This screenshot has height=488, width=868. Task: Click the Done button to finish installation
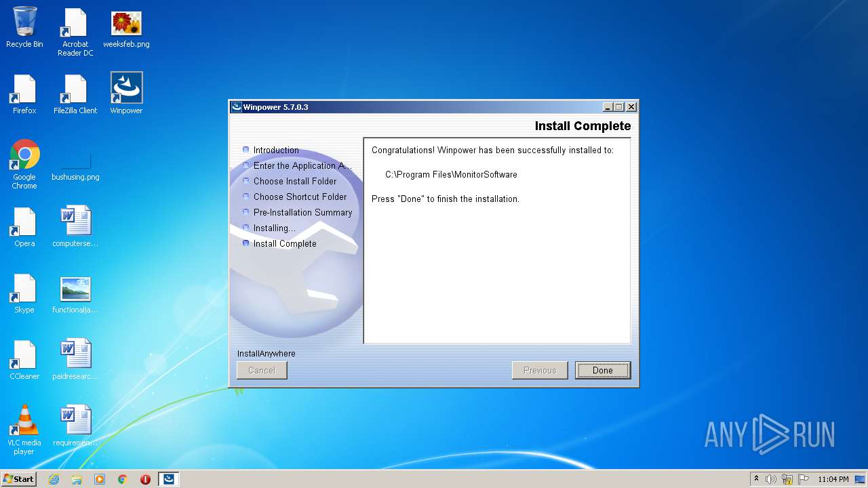(x=603, y=370)
